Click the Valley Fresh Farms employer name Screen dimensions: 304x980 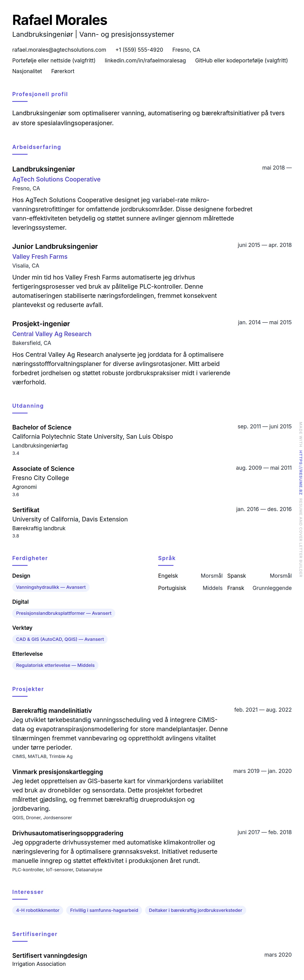(40, 256)
